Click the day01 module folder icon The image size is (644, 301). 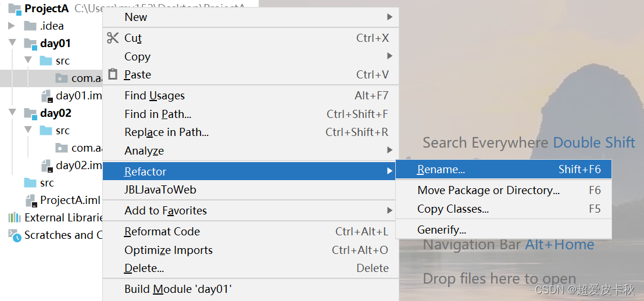(x=30, y=44)
